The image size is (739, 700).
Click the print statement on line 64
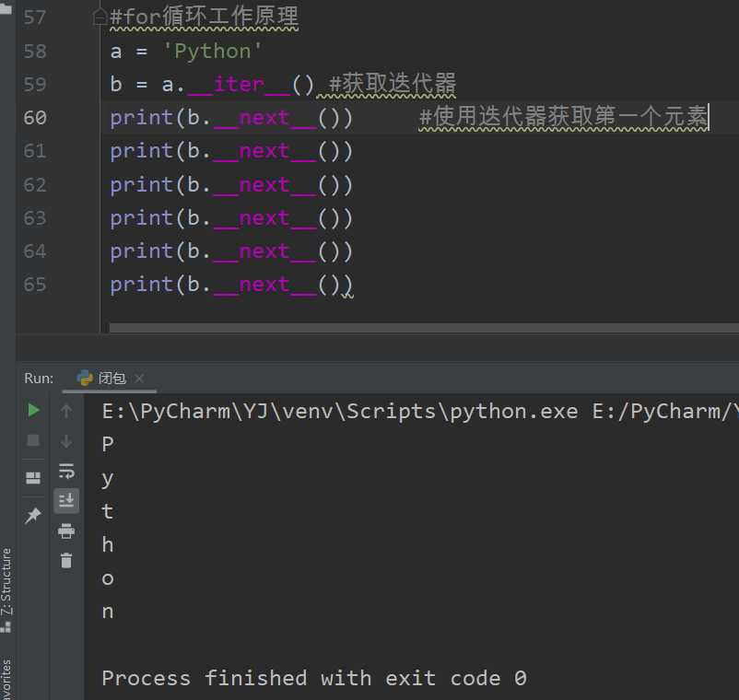coord(231,251)
